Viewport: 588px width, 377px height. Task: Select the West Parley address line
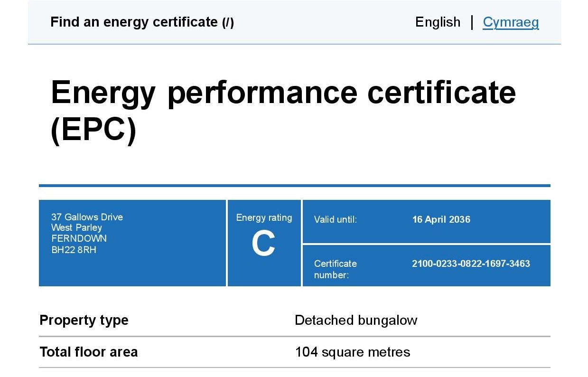pyautogui.click(x=76, y=227)
